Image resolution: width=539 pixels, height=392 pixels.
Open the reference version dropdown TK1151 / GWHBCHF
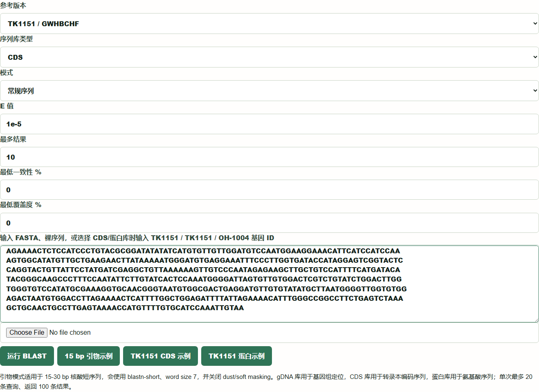pyautogui.click(x=269, y=24)
